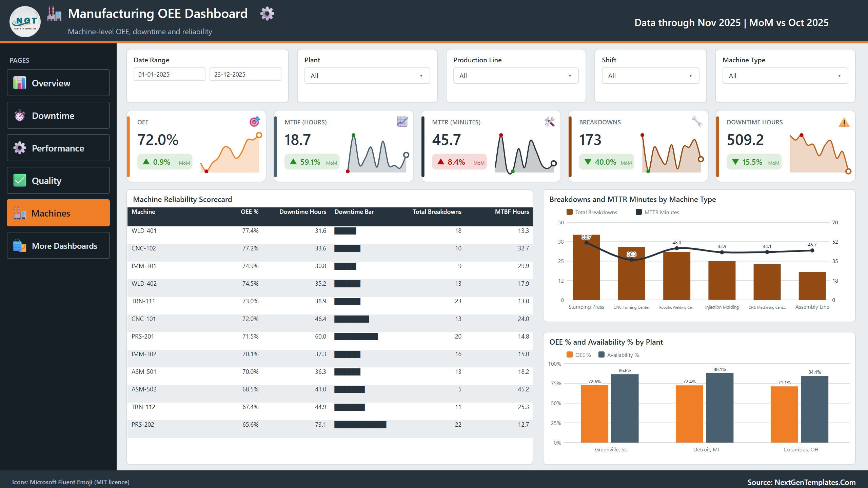868x488 pixels.
Task: Go to the Overview page
Action: click(58, 83)
